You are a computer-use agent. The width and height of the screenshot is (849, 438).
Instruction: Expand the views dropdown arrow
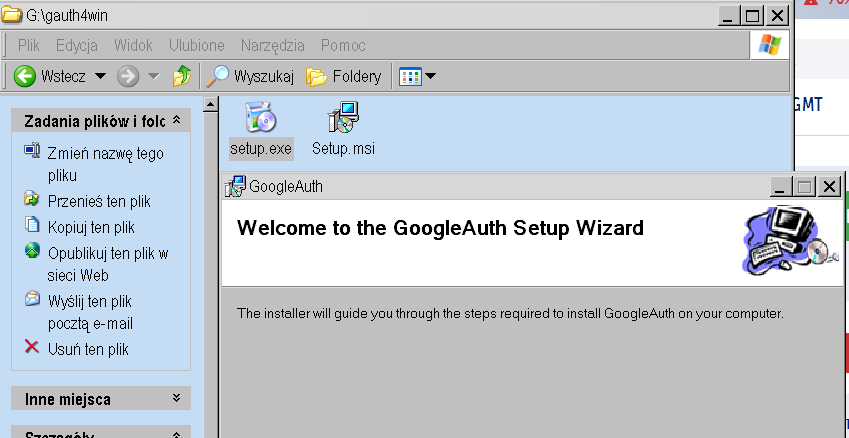[430, 76]
